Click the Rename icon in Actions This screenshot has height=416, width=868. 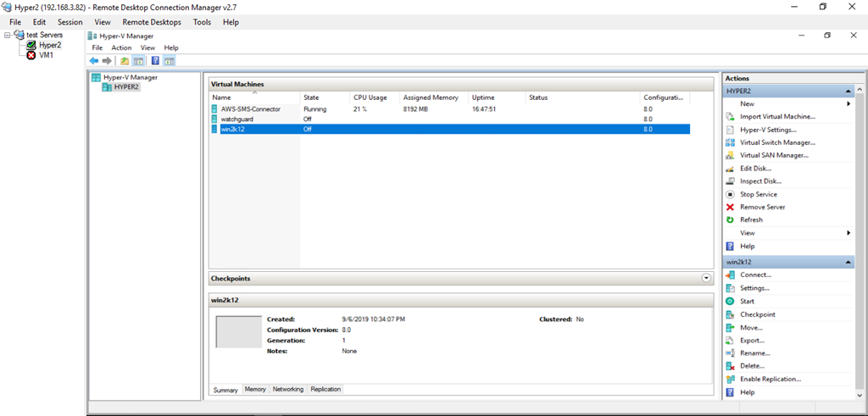point(730,353)
